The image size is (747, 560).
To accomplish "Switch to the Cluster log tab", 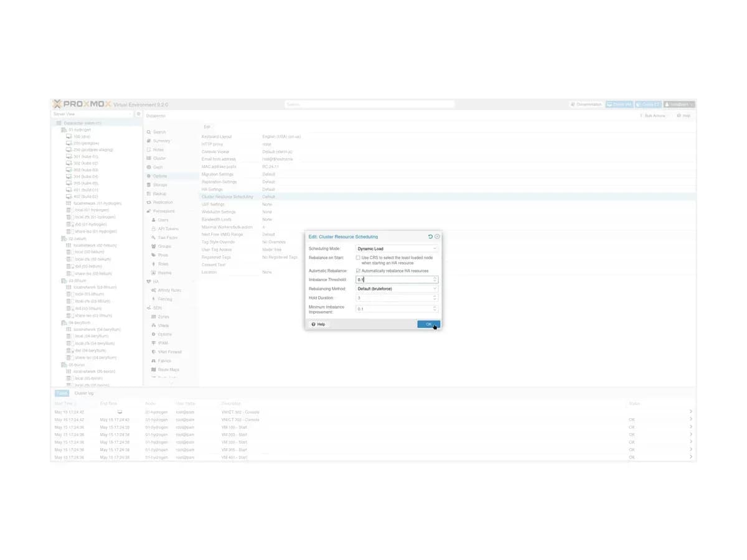I will coord(84,393).
